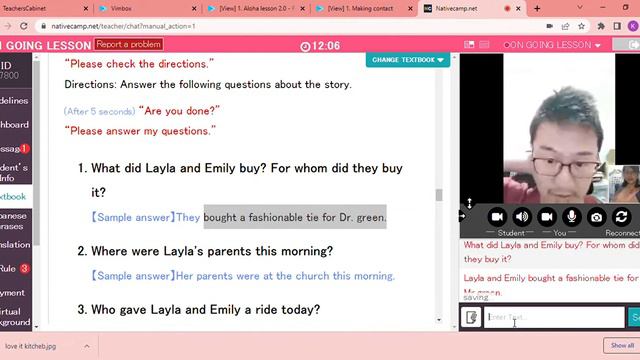The image size is (640, 360).
Task: Switch to the Aloha lesson 2.0 tab
Action: click(x=255, y=8)
